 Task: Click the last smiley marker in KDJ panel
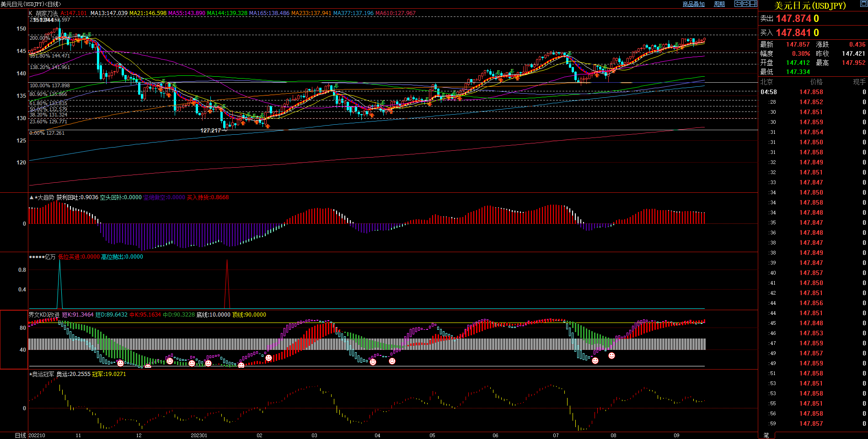coord(611,355)
